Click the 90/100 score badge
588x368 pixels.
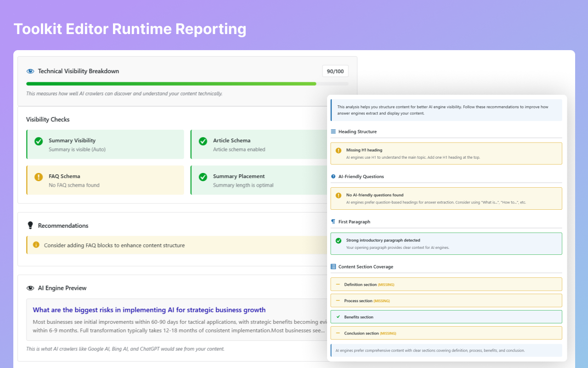pos(335,71)
